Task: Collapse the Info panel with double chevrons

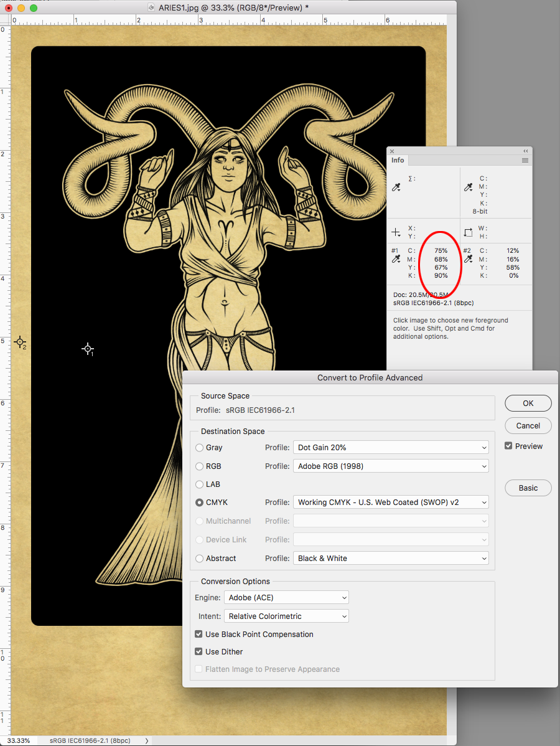Action: pos(525,151)
